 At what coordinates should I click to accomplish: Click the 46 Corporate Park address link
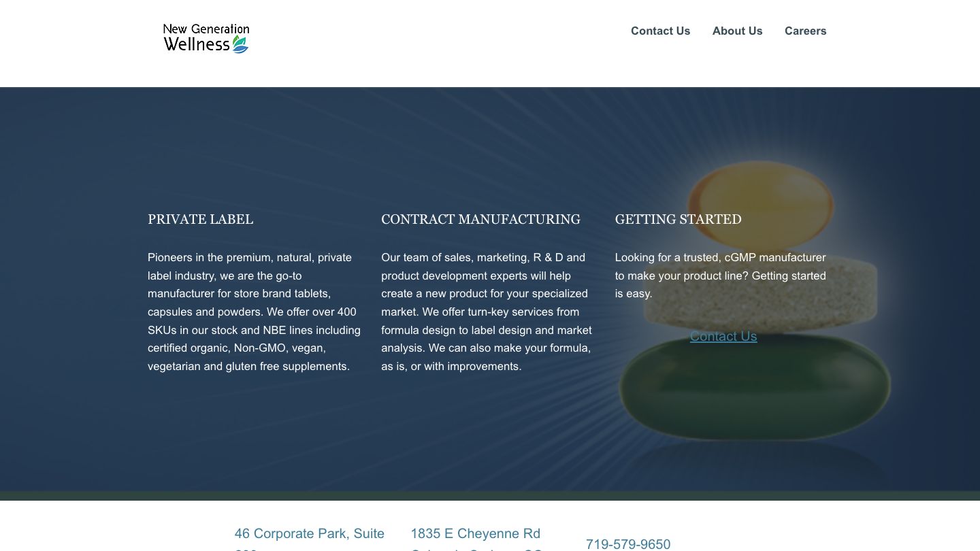click(309, 534)
